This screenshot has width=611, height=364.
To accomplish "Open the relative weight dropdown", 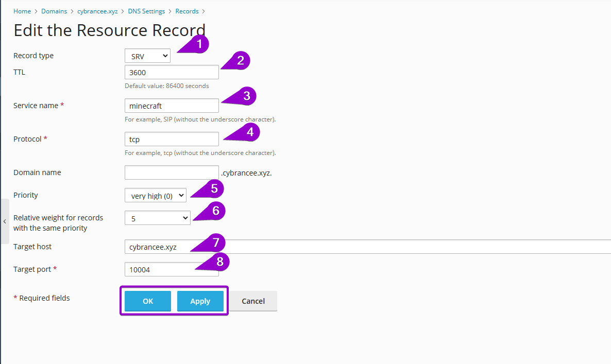I will 157,218.
